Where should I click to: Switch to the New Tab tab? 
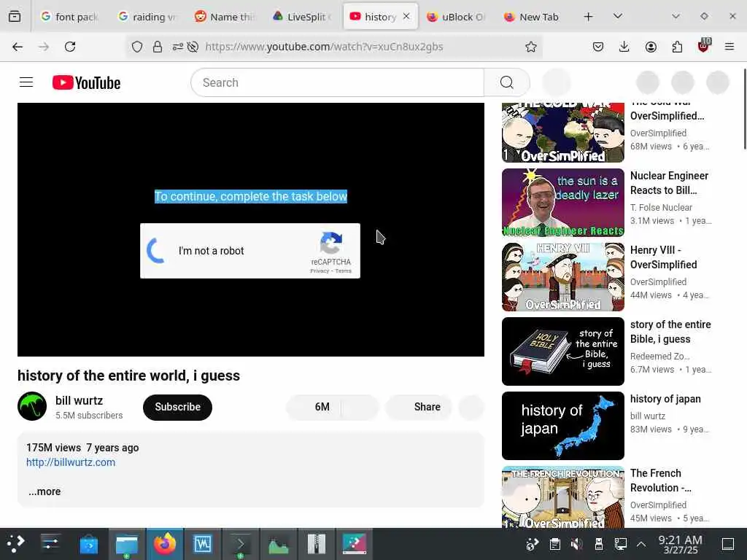pos(533,17)
